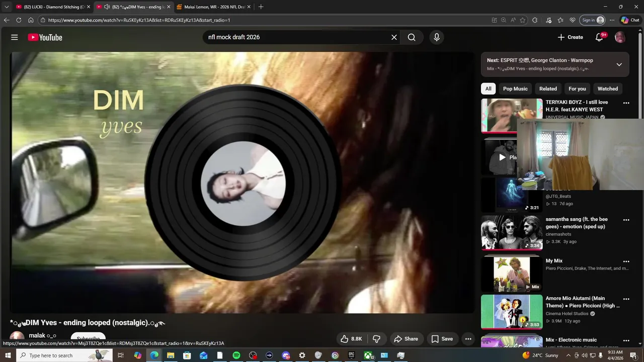Close the LUCKI Diamond Stitching tab
This screenshot has width=644, height=362.
click(89, 7)
